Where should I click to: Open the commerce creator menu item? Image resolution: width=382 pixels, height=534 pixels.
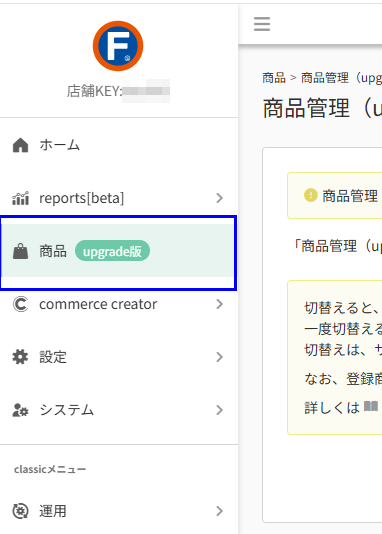coord(119,304)
